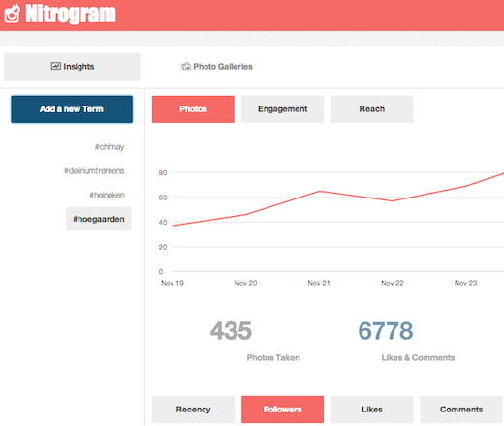Screen dimensions: 504x426
Task: Click the Nov 21 axis label
Action: tap(319, 283)
